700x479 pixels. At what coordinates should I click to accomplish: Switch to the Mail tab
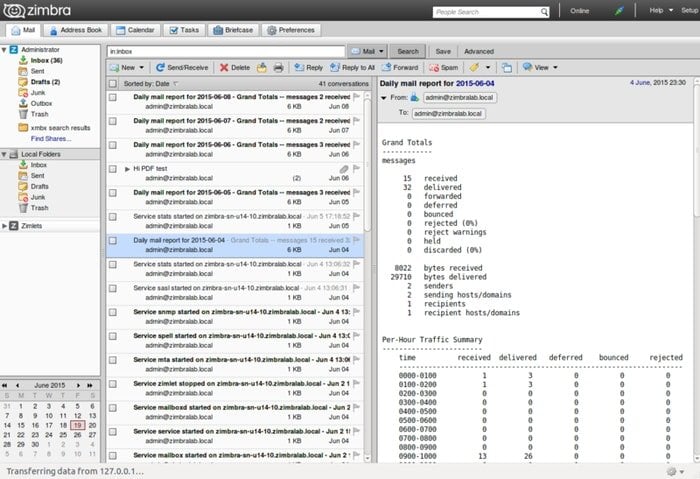[x=23, y=30]
